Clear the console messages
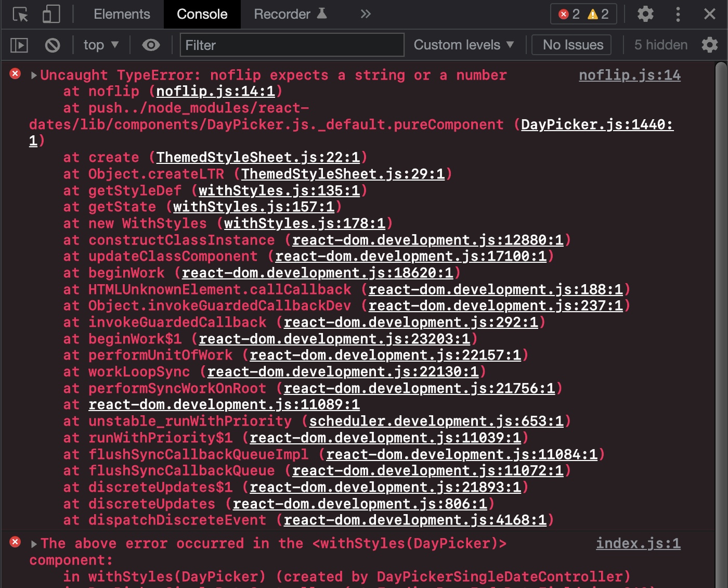728x588 pixels. [x=52, y=45]
